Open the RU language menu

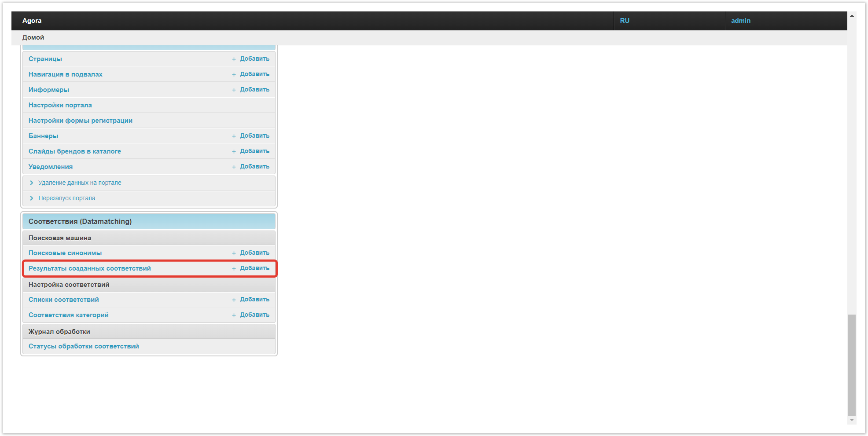pyautogui.click(x=624, y=21)
